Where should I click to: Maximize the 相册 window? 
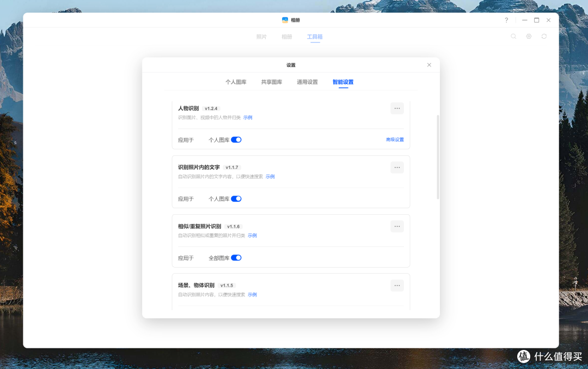[x=537, y=20]
